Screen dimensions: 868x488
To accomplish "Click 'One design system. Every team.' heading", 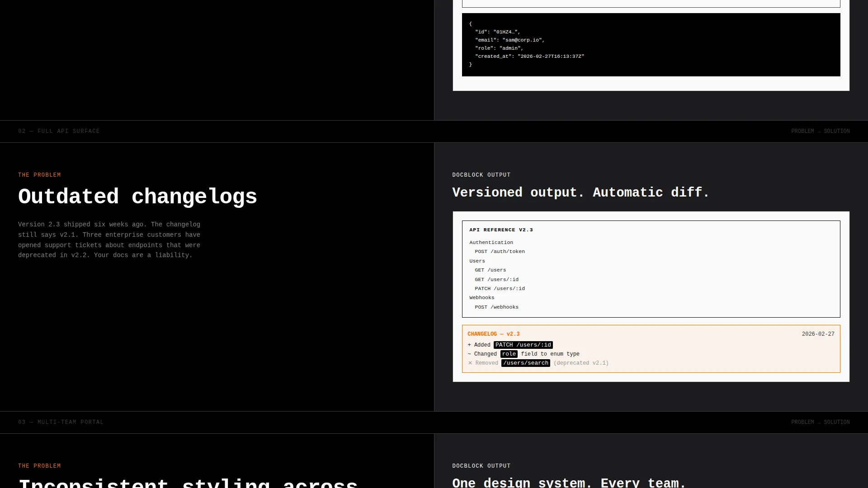I will pyautogui.click(x=569, y=483).
